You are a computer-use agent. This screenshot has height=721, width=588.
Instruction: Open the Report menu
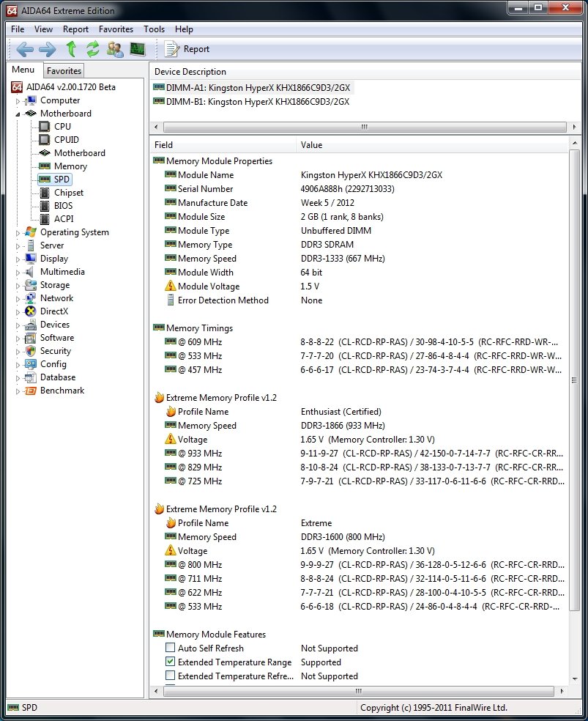(76, 29)
